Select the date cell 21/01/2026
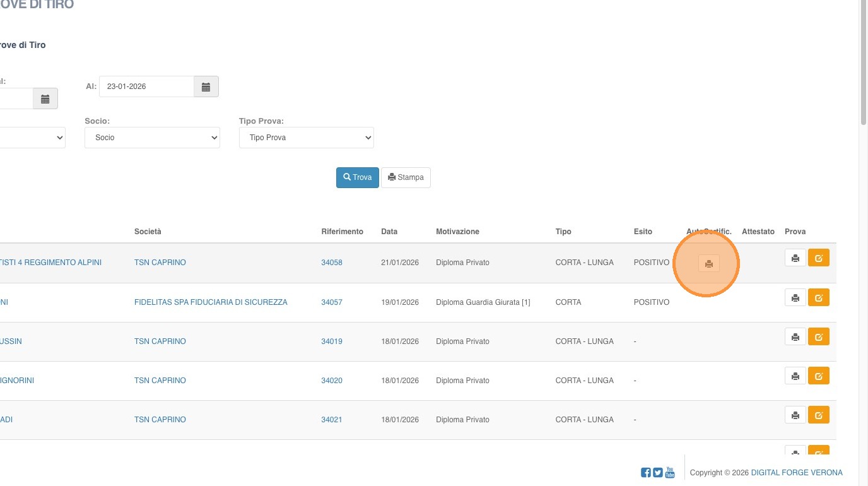Image resolution: width=868 pixels, height=486 pixels. [x=400, y=263]
